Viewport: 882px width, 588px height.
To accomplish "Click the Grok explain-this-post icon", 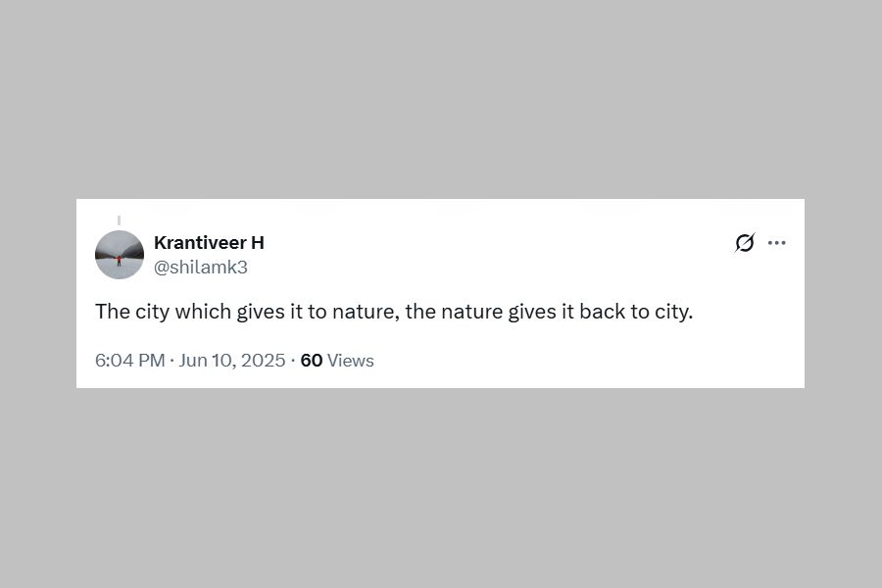I will tap(745, 243).
